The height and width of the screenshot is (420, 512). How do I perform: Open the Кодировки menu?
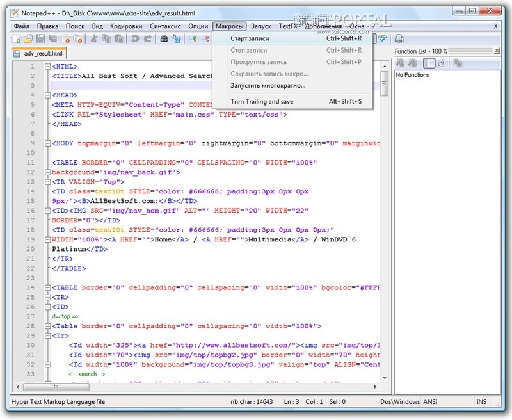click(126, 26)
